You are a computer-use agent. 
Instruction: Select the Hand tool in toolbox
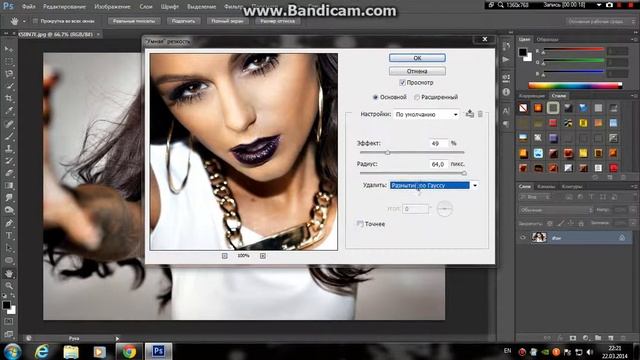tap(9, 273)
